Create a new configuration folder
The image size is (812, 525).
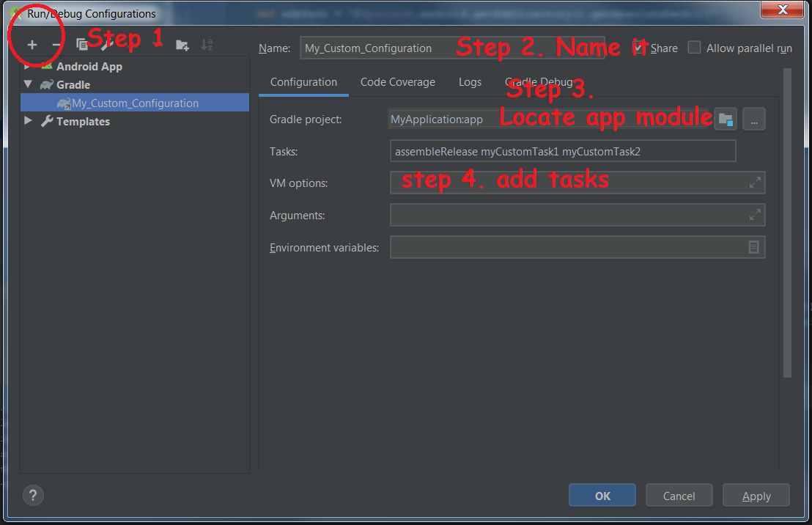[x=182, y=44]
